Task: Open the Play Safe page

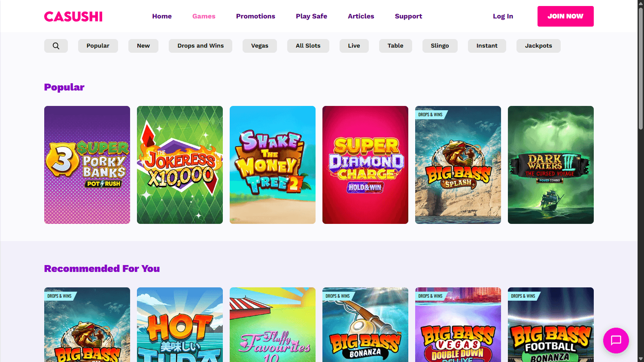Action: click(x=311, y=16)
